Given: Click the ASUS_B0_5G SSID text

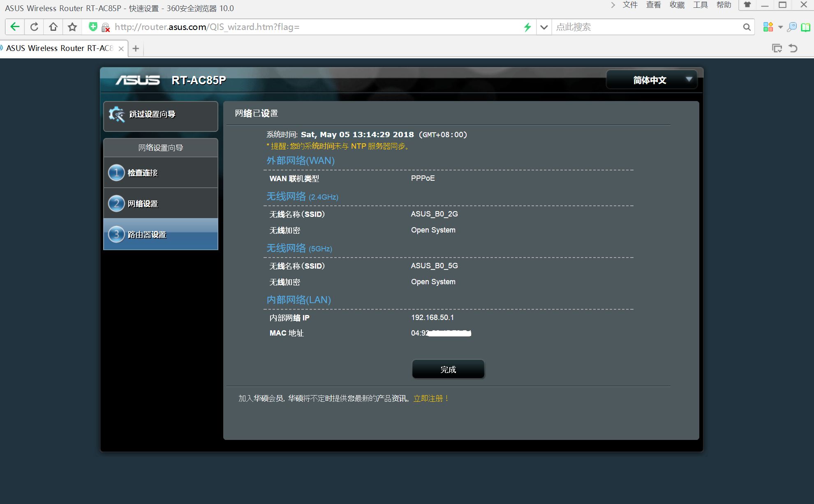Looking at the screenshot, I should tap(434, 266).
